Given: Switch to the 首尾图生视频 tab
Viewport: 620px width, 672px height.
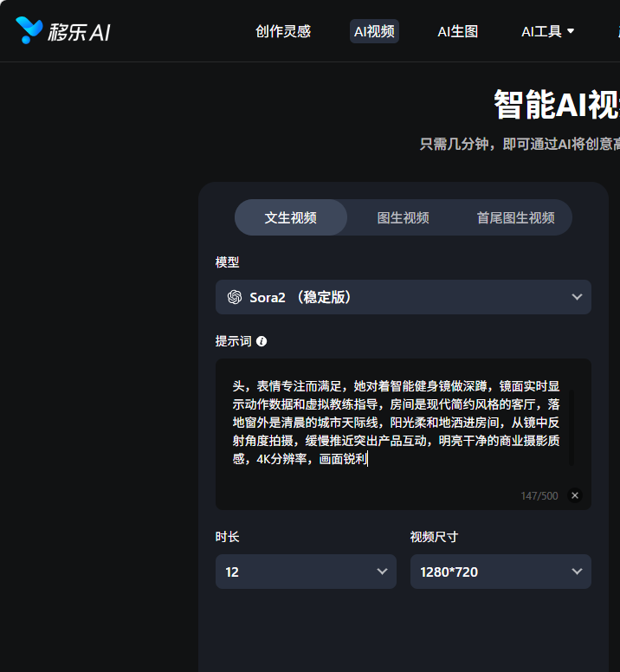Looking at the screenshot, I should [x=515, y=217].
